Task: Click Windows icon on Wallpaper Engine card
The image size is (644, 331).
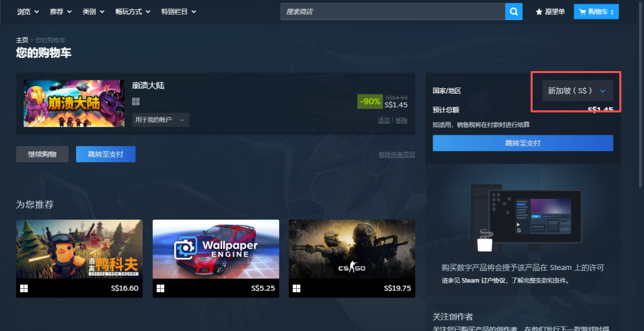Action: 160,288
